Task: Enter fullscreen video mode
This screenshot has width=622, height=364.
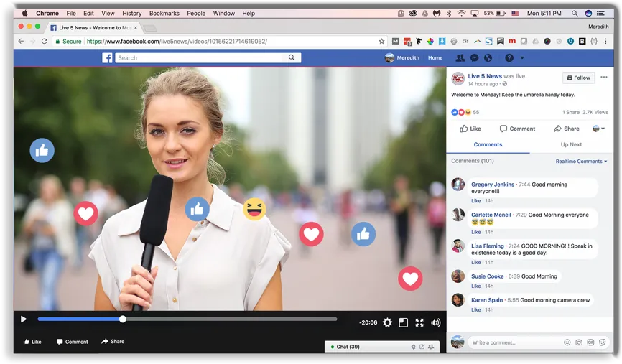Action: (x=419, y=323)
